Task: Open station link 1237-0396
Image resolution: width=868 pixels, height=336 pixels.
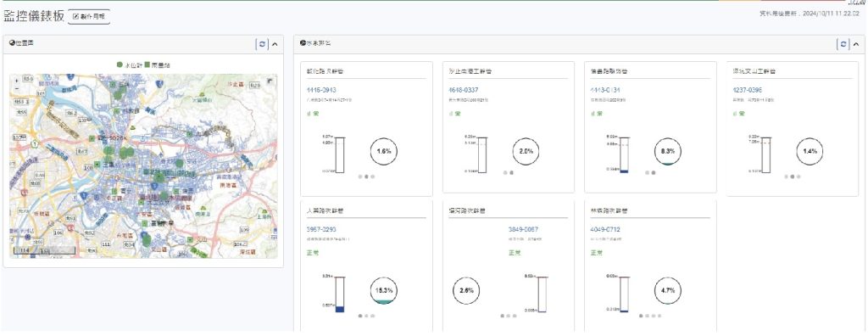Action: pyautogui.click(x=748, y=90)
